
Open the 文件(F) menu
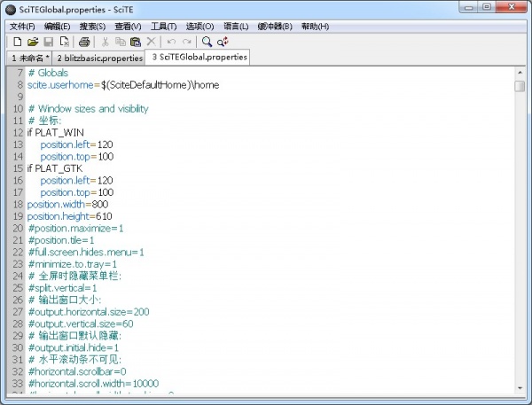coord(22,26)
